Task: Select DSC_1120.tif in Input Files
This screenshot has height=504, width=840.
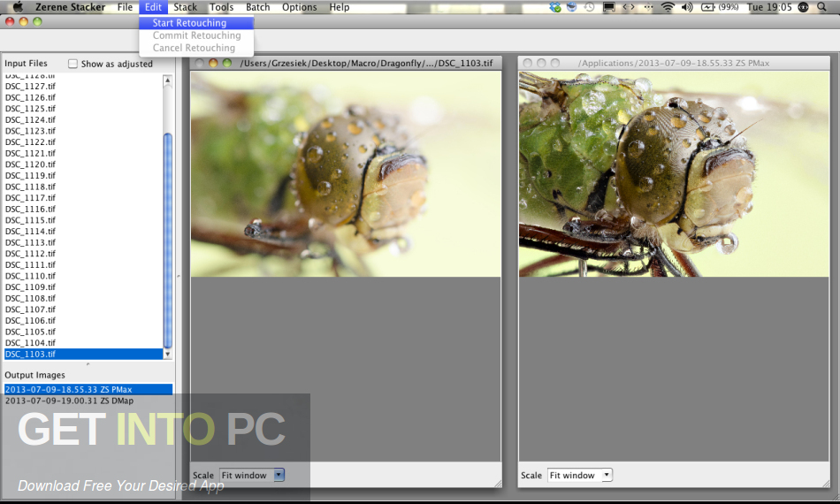Action: coord(84,164)
